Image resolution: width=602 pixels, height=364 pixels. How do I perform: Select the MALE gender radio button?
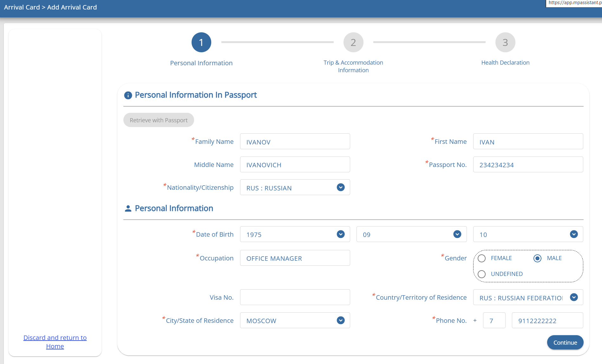pos(537,259)
